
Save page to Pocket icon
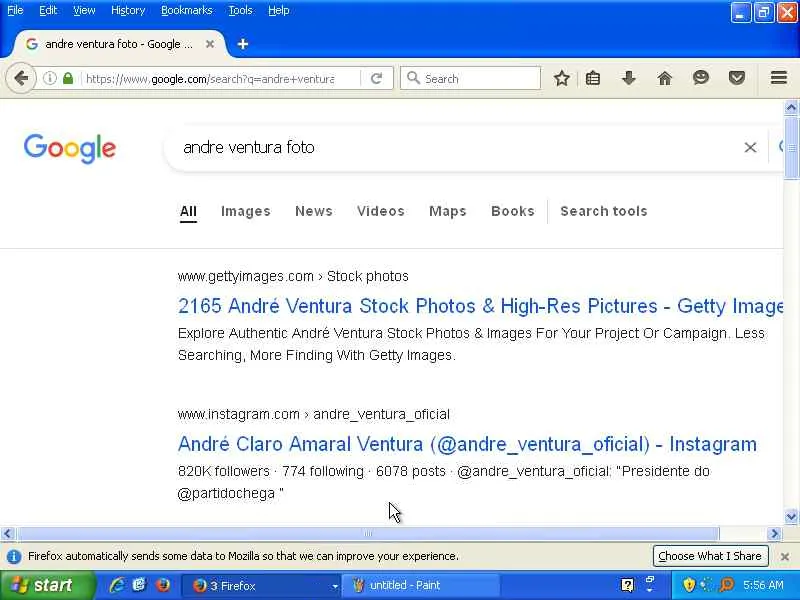coord(737,78)
